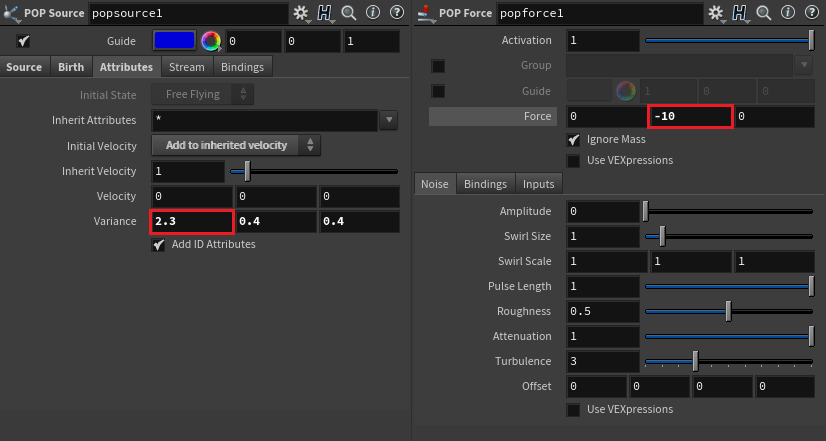Enable Use VEXpressions below Offset
The image size is (826, 441).
[573, 409]
